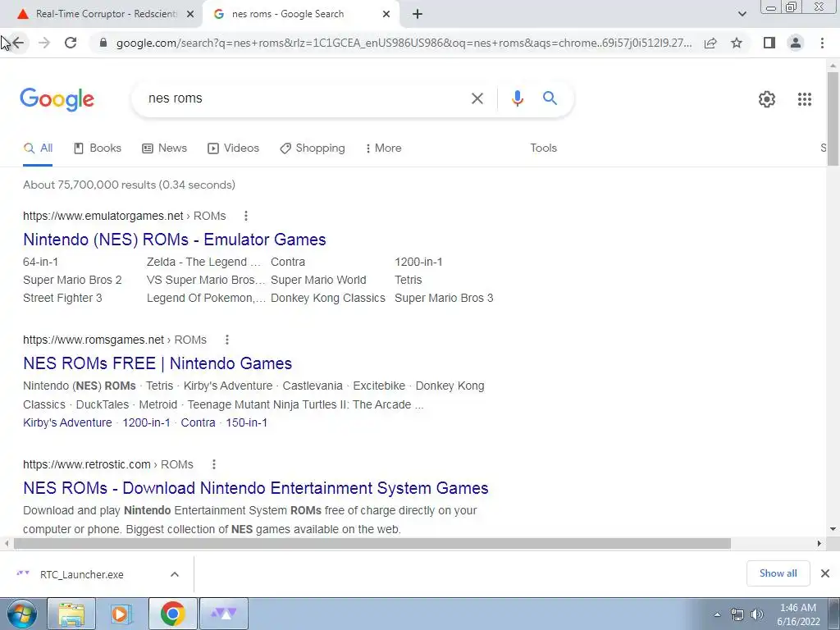The height and width of the screenshot is (630, 840).
Task: Open the RTC_Launcher.exe downloaded file
Action: tap(81, 574)
